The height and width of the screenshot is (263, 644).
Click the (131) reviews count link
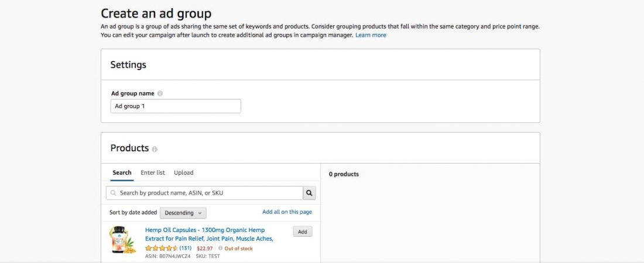tap(186, 248)
